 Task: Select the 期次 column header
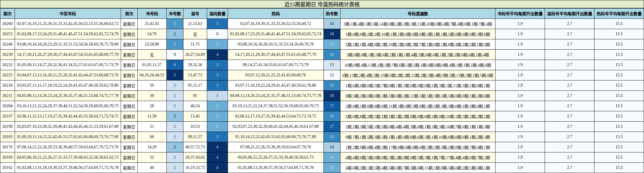[8, 14]
